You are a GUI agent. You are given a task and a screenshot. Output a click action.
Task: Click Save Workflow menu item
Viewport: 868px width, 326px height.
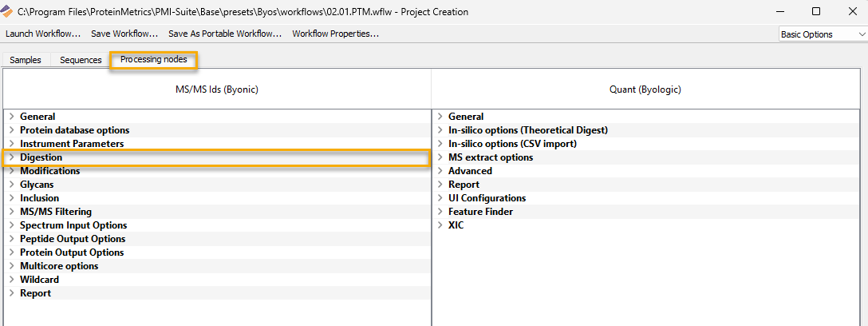124,34
